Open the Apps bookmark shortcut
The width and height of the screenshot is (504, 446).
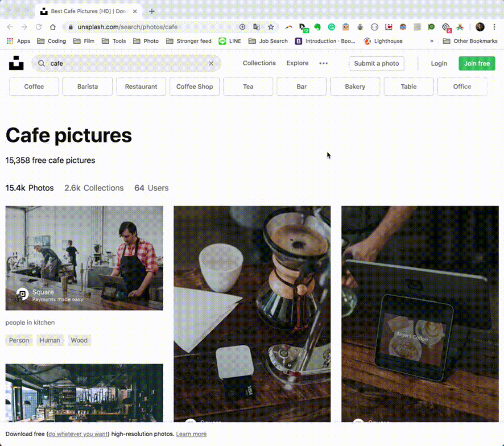coord(18,41)
